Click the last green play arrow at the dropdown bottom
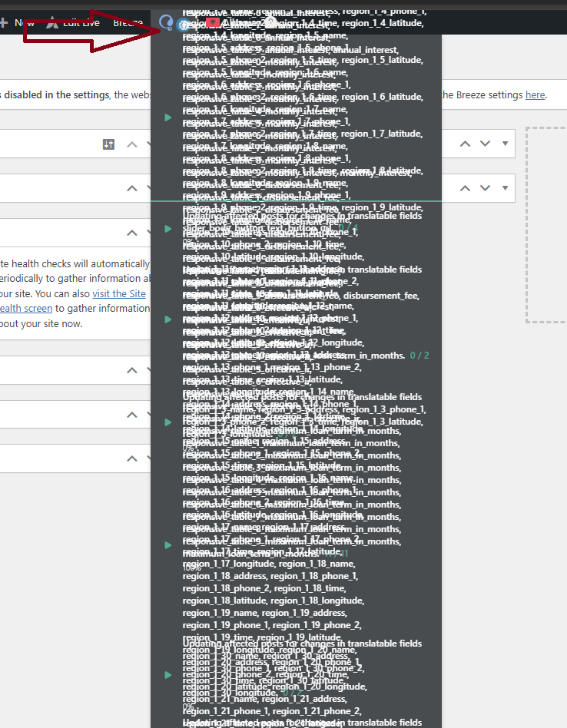This screenshot has height=728, width=567. pos(168,675)
